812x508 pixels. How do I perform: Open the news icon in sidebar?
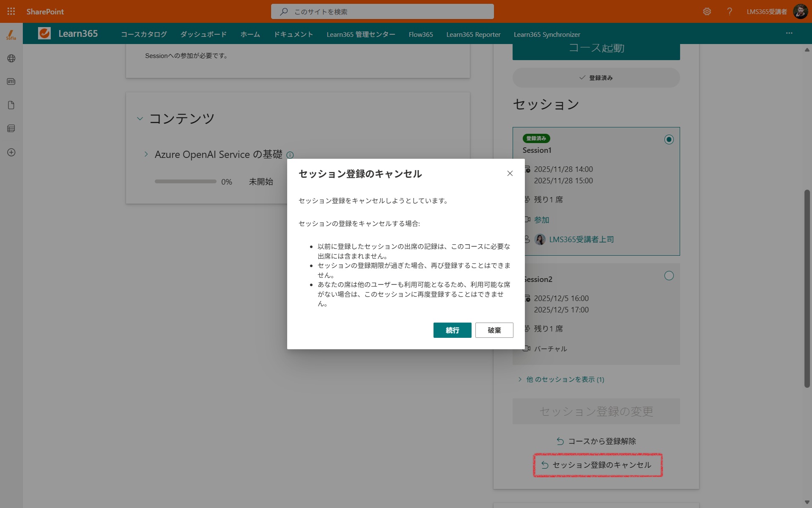[x=11, y=82]
